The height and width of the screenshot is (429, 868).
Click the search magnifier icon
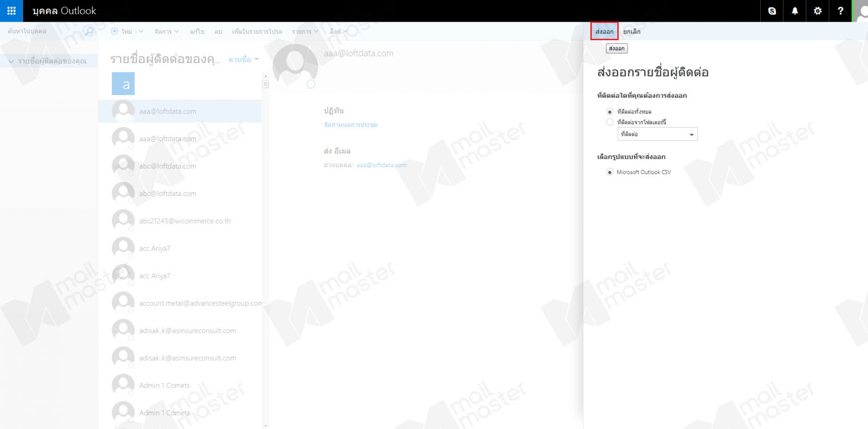coord(89,31)
